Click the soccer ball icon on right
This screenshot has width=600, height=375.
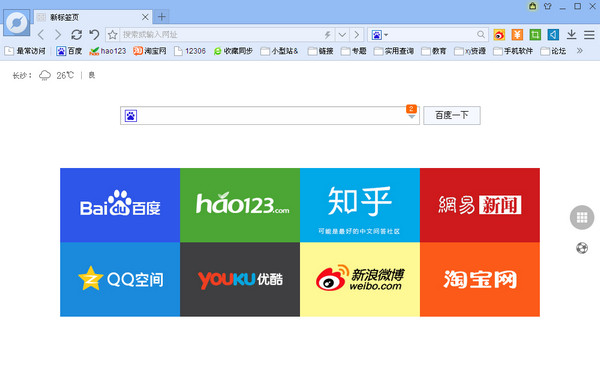(582, 248)
